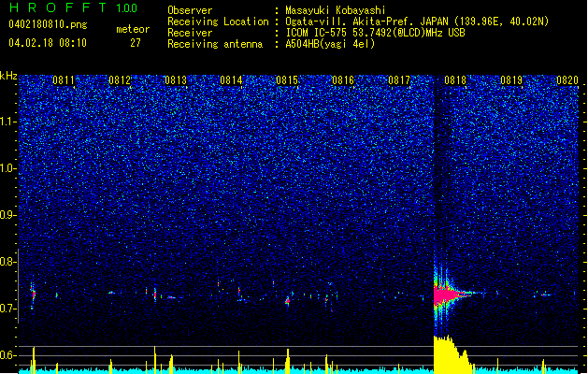Click the 0.7 frequency axis label

(x=8, y=309)
